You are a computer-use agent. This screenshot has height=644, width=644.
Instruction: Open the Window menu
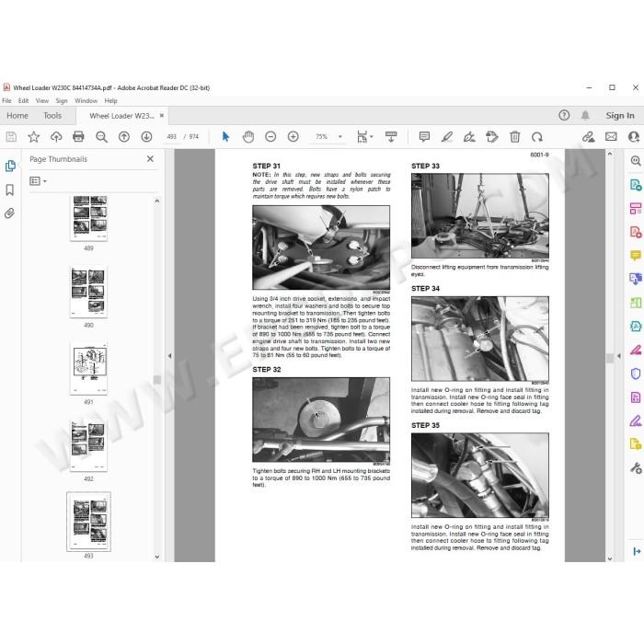pos(86,100)
